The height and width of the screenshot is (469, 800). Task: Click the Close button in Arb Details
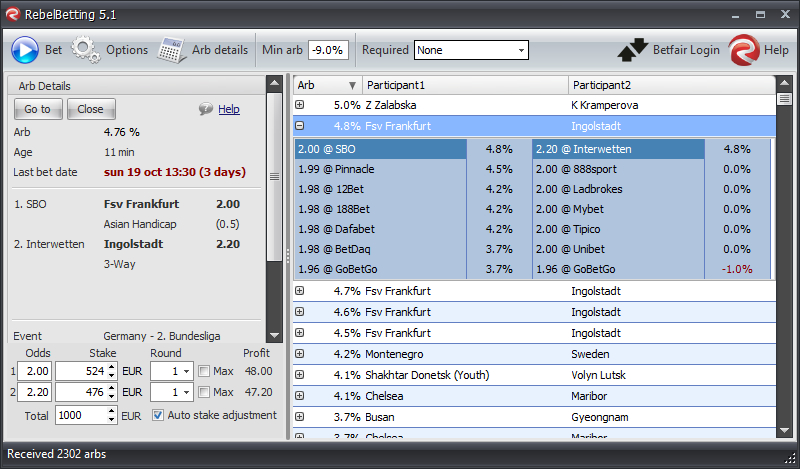coord(91,109)
